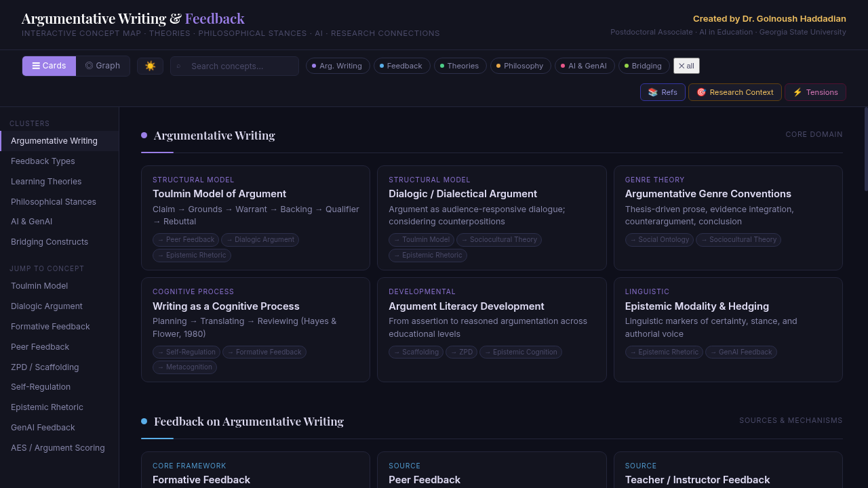Switch to Cards view
This screenshot has width=868, height=488.
click(49, 66)
